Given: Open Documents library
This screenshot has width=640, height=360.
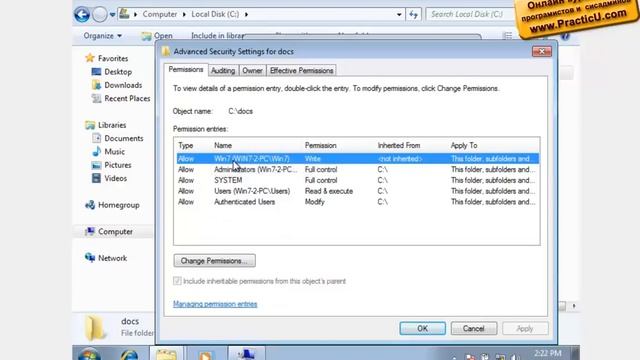Looking at the screenshot, I should pos(118,138).
